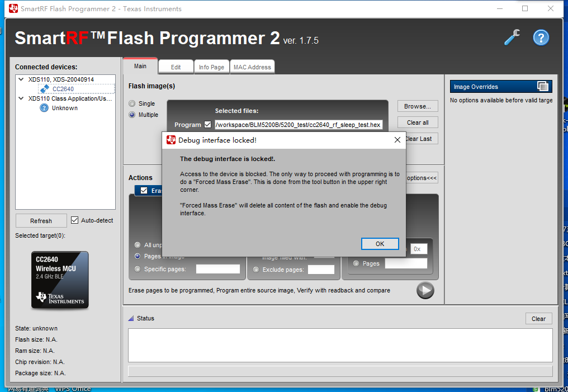
Task: Open the MAC Address tab
Action: (x=252, y=67)
